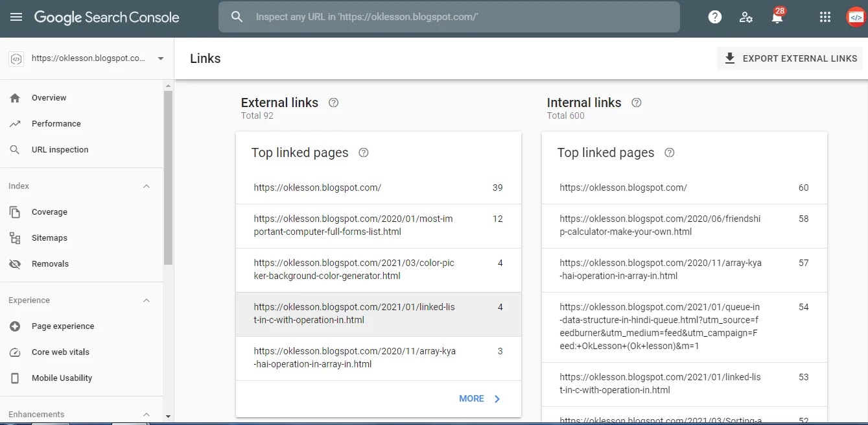Click the Page experience plus icon
The image size is (868, 425).
[x=15, y=326]
